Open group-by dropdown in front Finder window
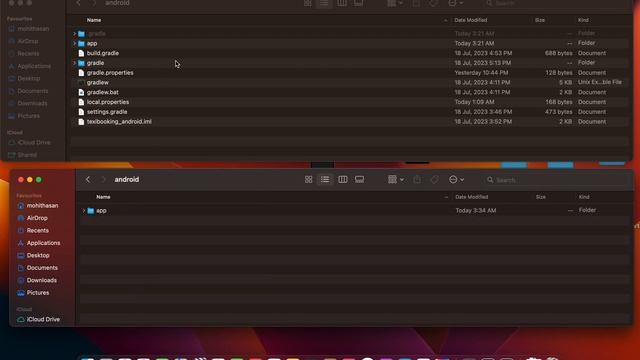Image resolution: width=640 pixels, height=360 pixels. 396,180
